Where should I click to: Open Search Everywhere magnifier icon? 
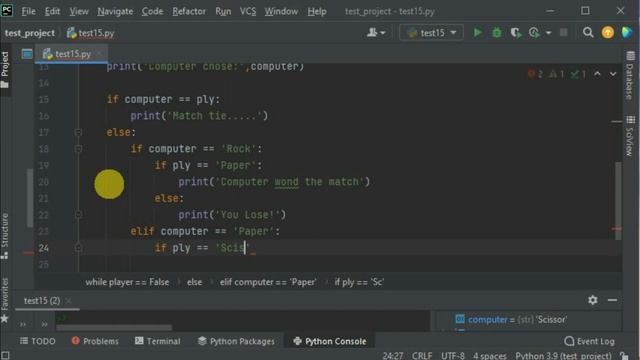click(x=588, y=33)
